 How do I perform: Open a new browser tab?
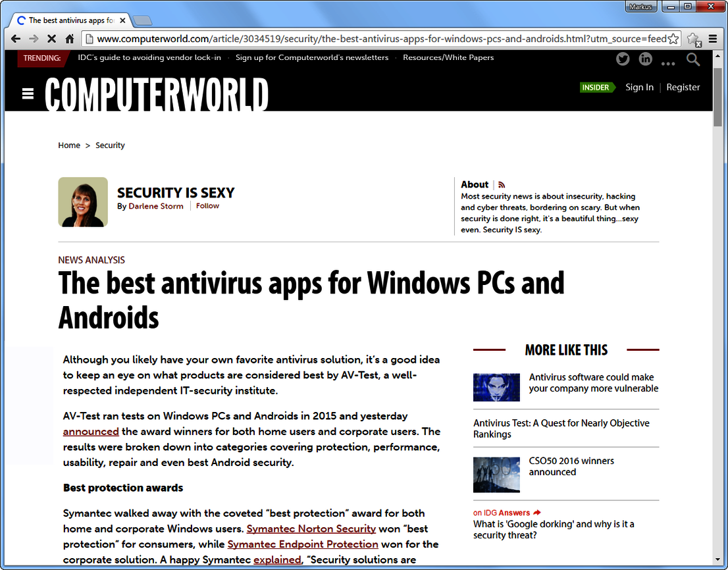(x=142, y=20)
